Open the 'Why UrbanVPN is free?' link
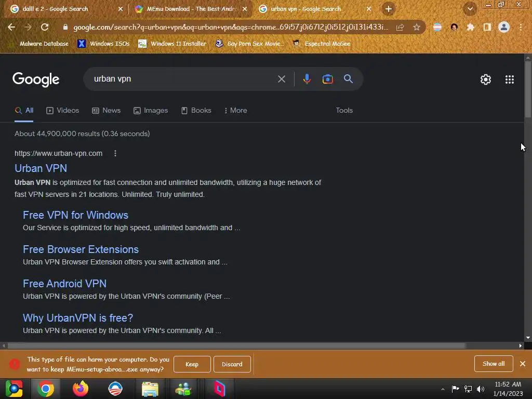 [78, 318]
